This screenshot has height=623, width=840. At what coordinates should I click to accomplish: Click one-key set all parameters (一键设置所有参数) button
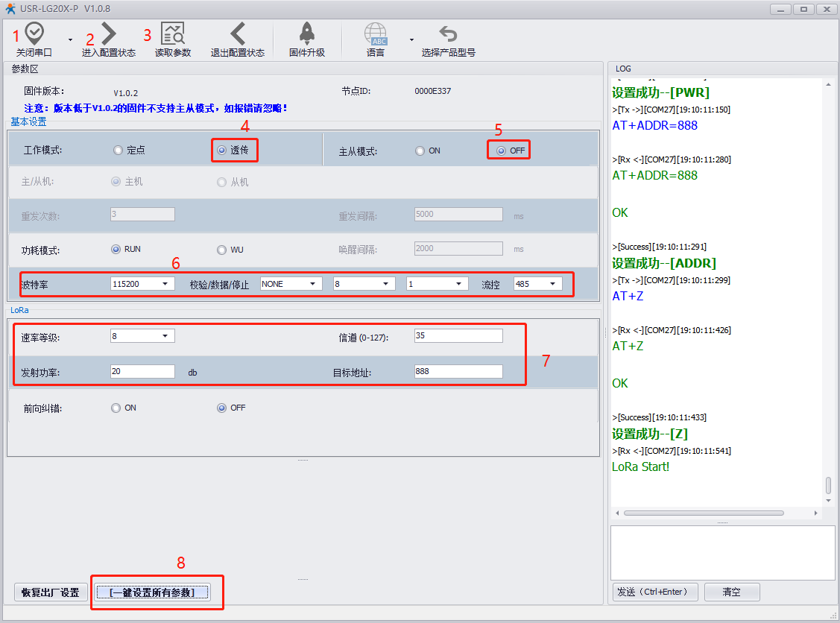(153, 592)
